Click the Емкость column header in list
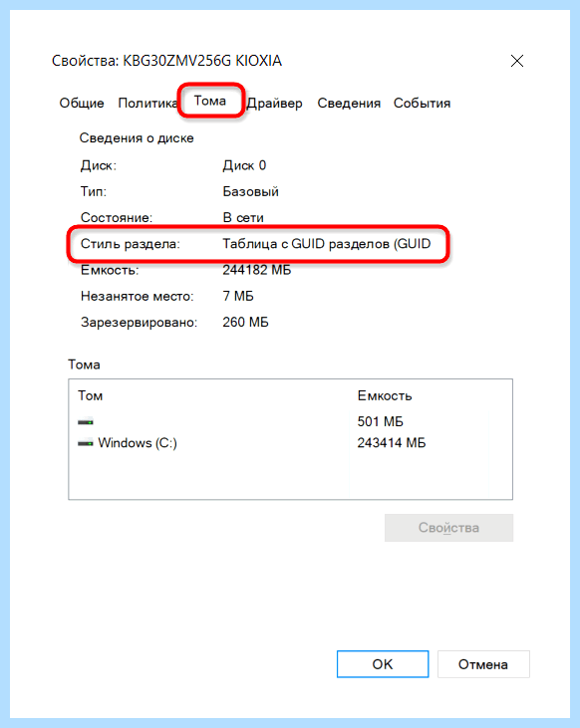Viewport: 580px width, 728px height. pos(385,395)
